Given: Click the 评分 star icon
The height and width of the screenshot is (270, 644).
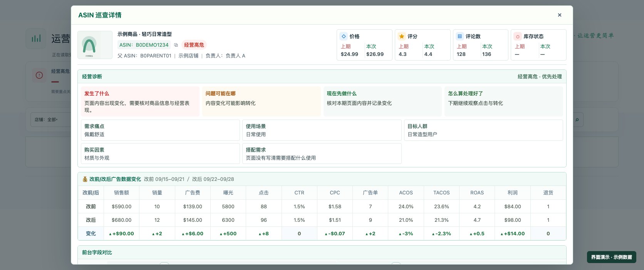Looking at the screenshot, I should point(401,36).
